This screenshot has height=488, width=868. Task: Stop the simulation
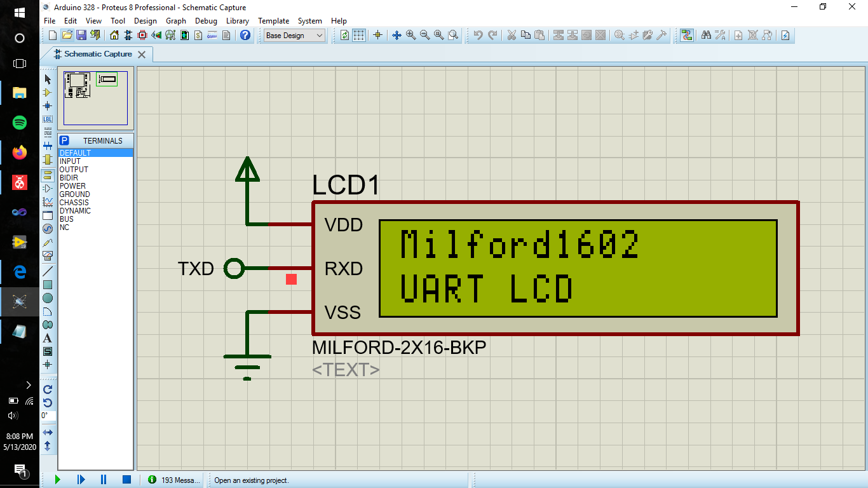coord(126,480)
